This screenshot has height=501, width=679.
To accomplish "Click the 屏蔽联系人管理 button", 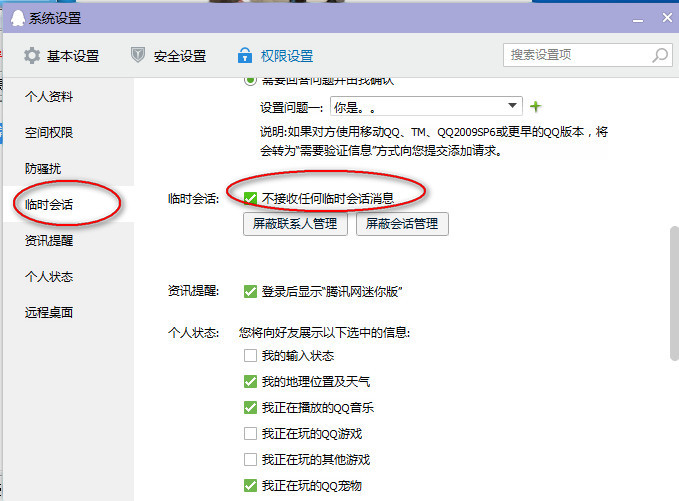I will [x=295, y=224].
